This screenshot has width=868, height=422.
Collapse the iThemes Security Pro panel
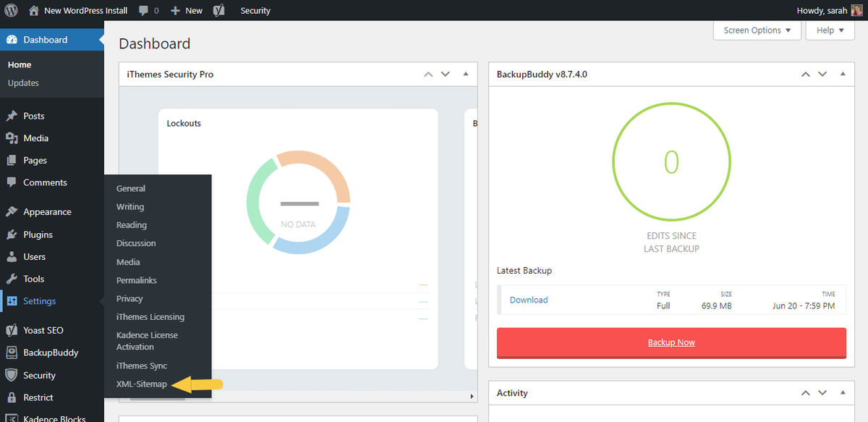point(466,74)
